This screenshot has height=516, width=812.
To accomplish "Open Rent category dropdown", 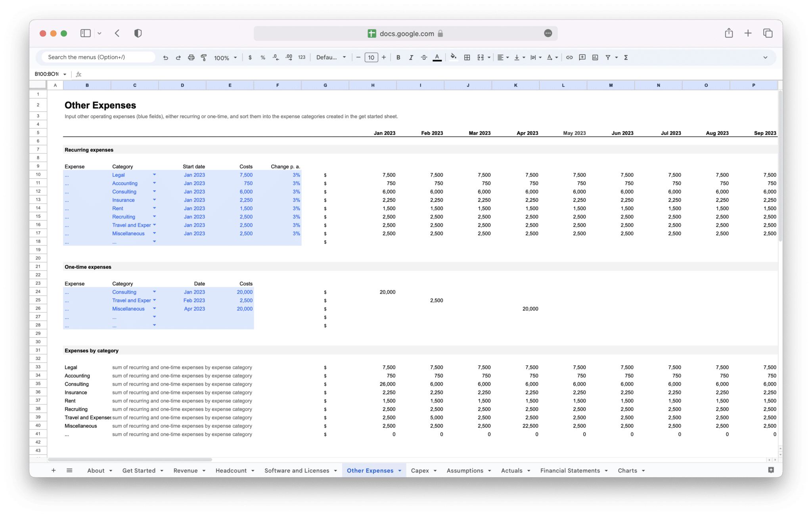I will (154, 208).
